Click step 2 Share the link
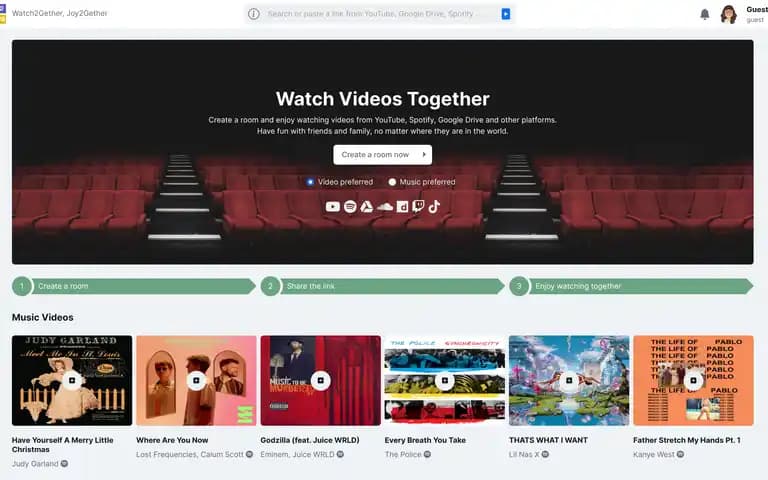768x480 pixels. pyautogui.click(x=382, y=286)
